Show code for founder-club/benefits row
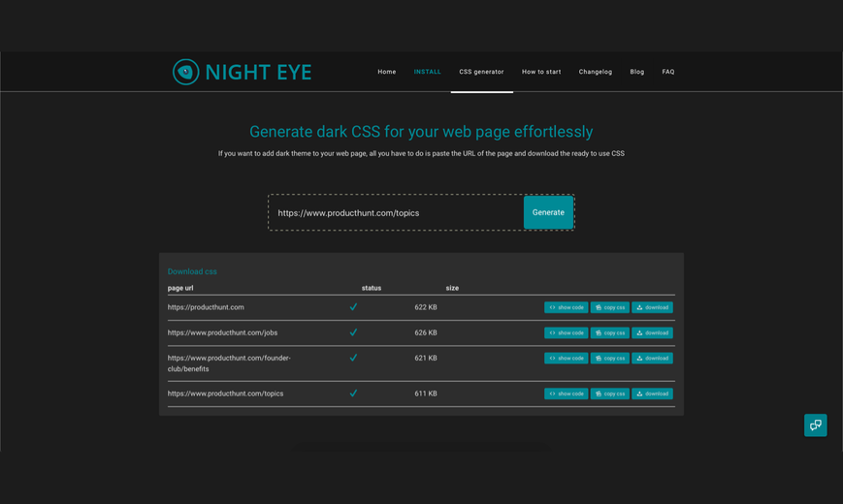Screen dimensions: 843x504 [566, 358]
